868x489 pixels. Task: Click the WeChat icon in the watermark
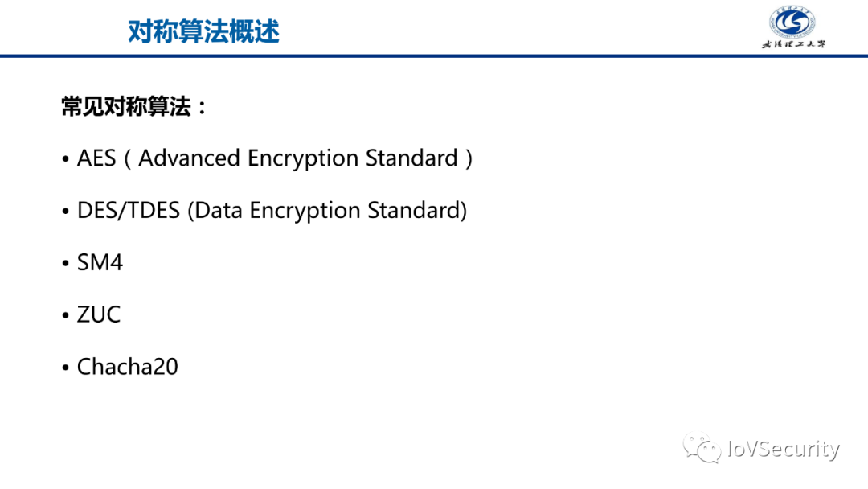point(701,448)
